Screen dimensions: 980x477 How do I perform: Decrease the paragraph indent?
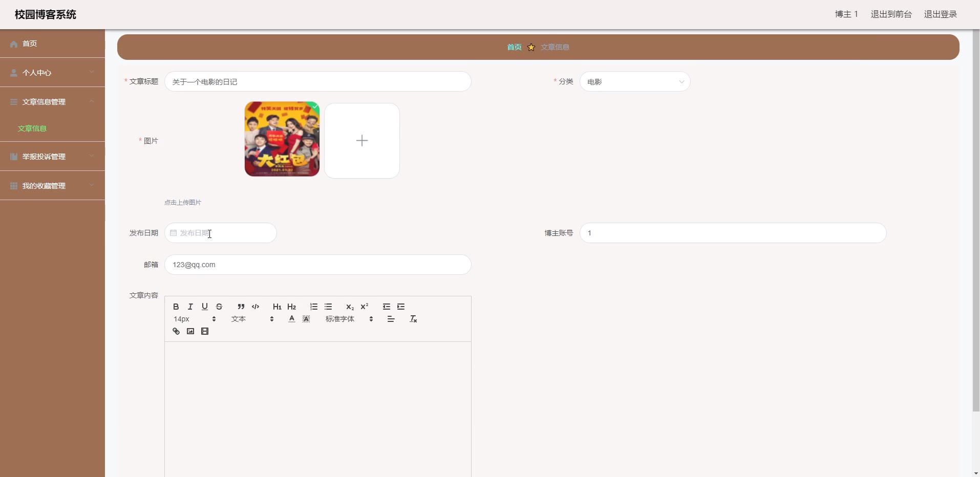pyautogui.click(x=386, y=307)
